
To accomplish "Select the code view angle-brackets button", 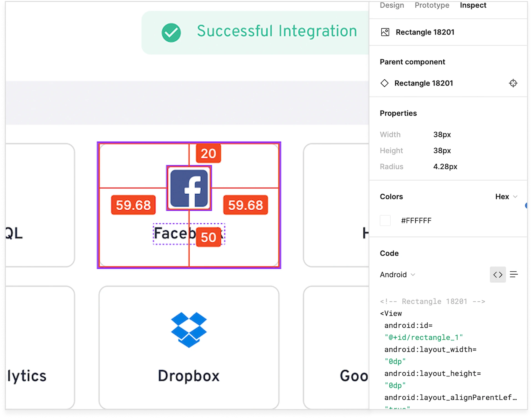I will (498, 275).
